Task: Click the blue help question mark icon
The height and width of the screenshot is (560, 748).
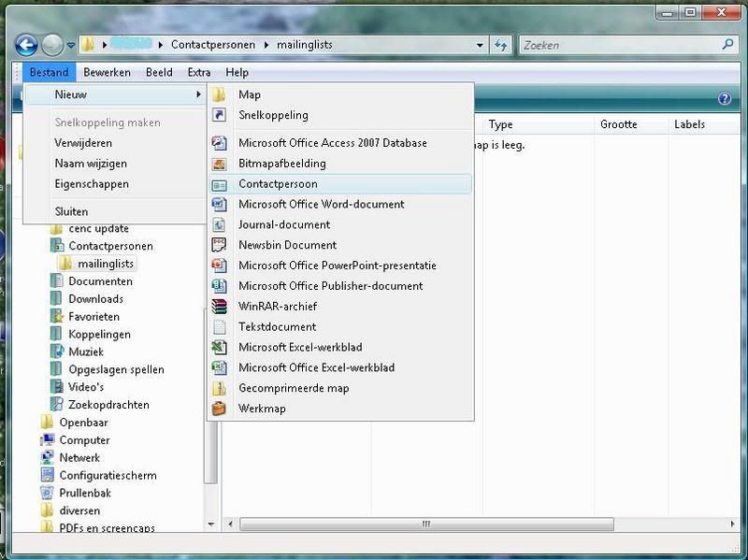Action: coord(724,99)
